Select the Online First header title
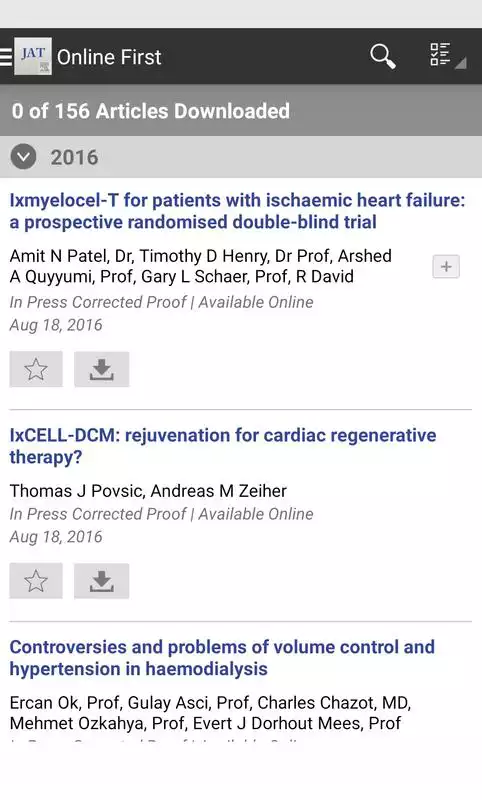 (x=109, y=57)
